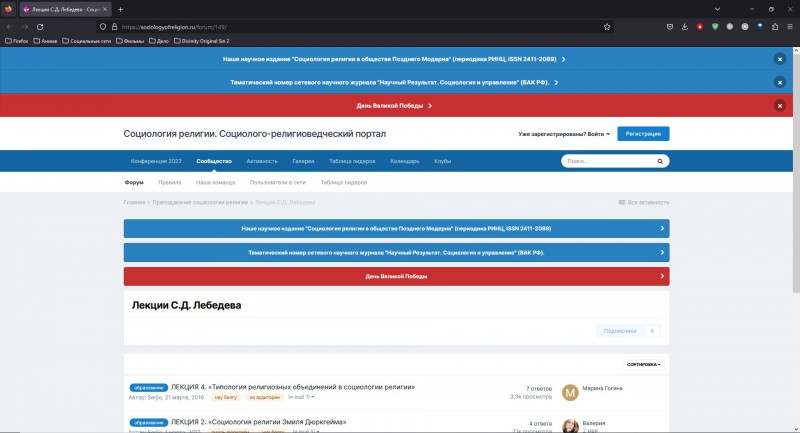800x433 pixels.
Task: Open the top full-width banner 'Социология религии в обществе Позднего Модерна'
Action: pos(394,59)
